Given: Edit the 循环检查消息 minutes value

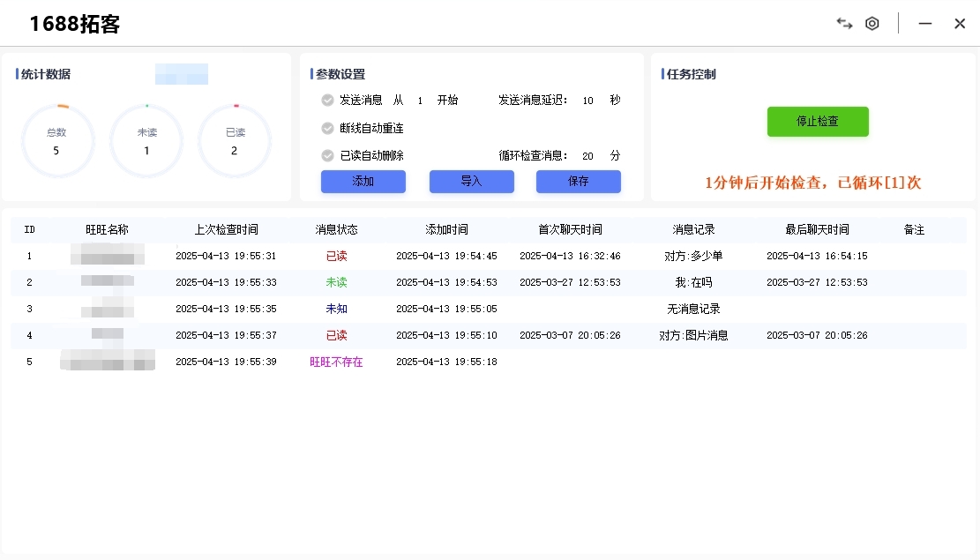Looking at the screenshot, I should pyautogui.click(x=587, y=156).
